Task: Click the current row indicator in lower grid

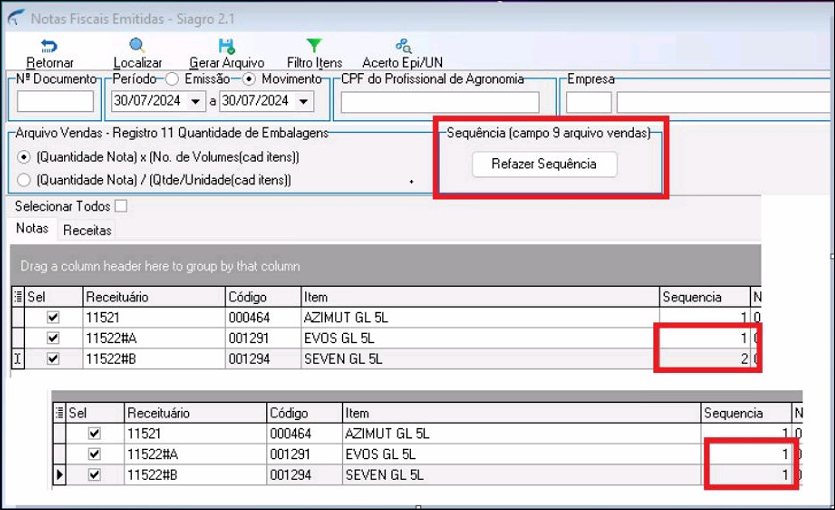Action: click(x=59, y=474)
